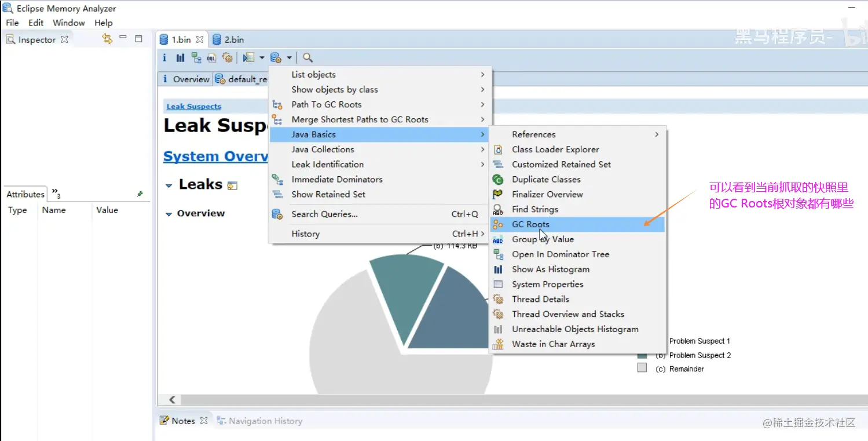Open Finalizer Overview

point(578,195)
